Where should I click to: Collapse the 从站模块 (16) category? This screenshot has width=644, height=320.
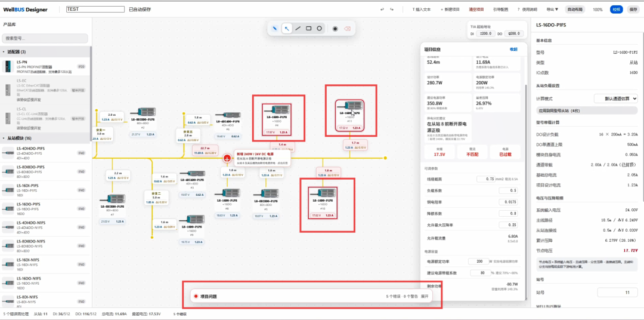[45, 138]
